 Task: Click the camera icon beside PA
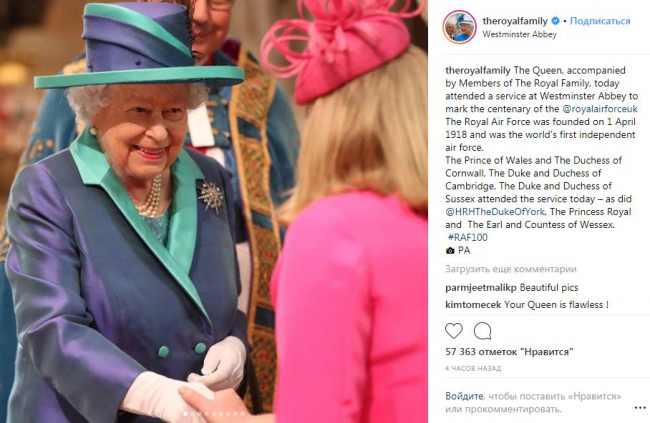(x=450, y=250)
